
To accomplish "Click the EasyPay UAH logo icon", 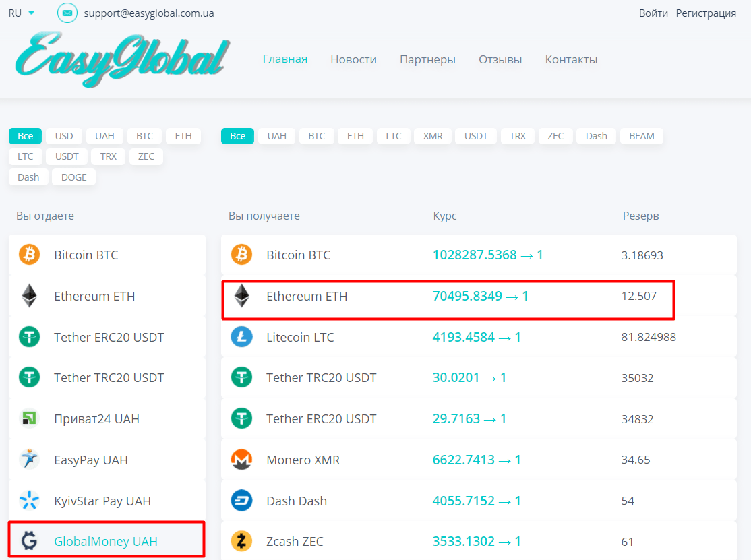I will (x=29, y=460).
